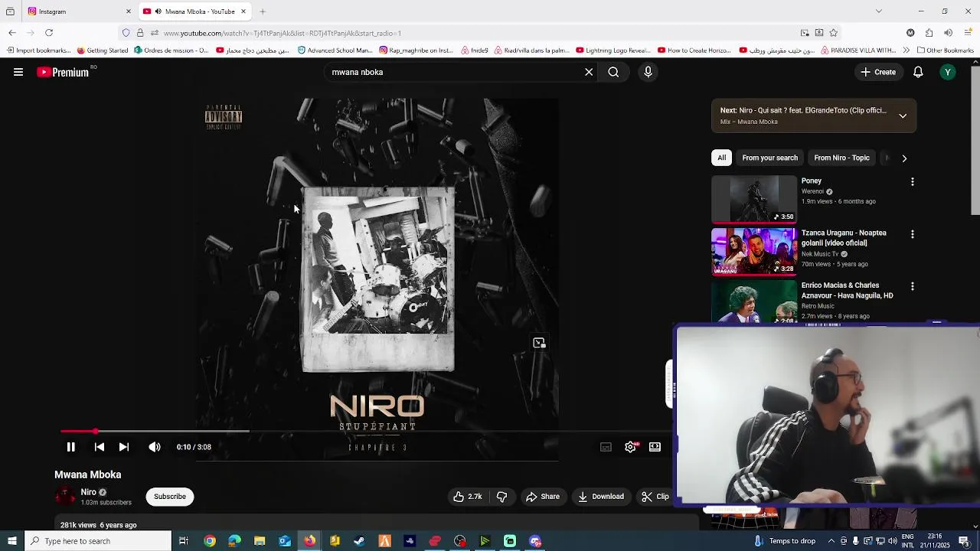Open the Windows Start menu
The image size is (980, 551).
(11, 541)
